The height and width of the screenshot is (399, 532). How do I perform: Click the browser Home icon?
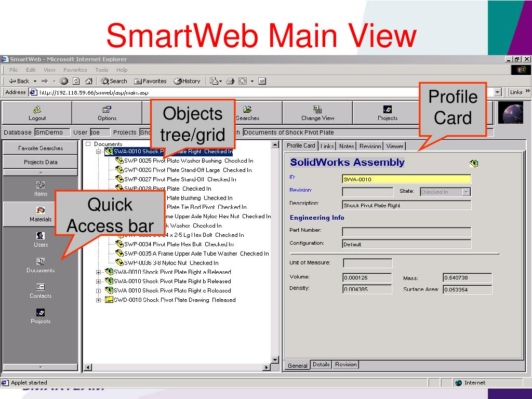point(89,81)
